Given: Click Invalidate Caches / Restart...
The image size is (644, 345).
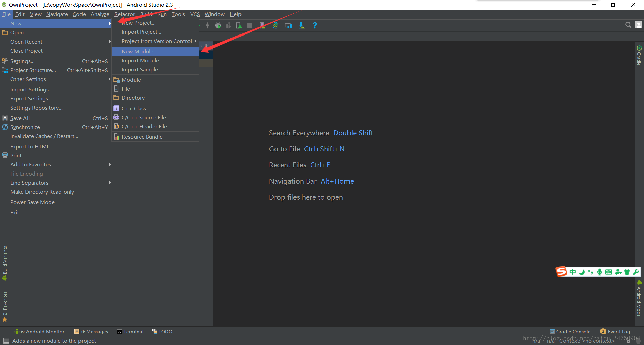Looking at the screenshot, I should [x=56, y=136].
